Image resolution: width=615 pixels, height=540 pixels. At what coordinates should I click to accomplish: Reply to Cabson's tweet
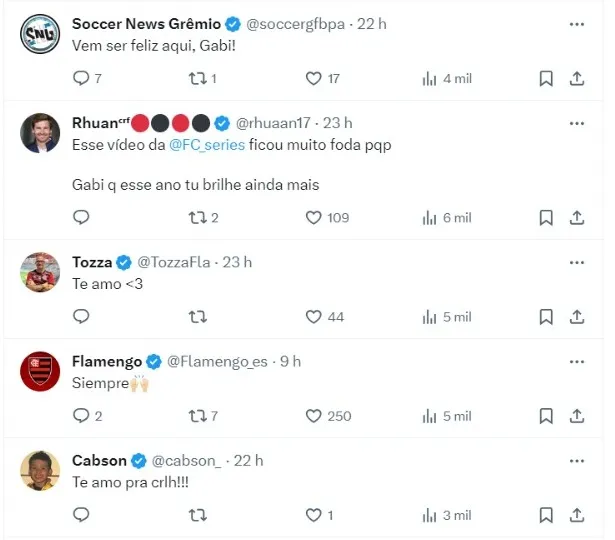tap(82, 514)
